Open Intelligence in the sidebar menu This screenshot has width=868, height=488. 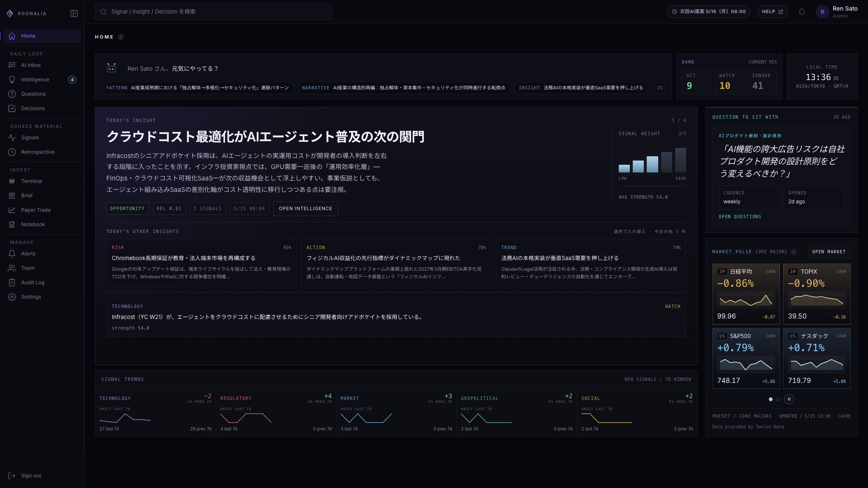tap(42, 80)
